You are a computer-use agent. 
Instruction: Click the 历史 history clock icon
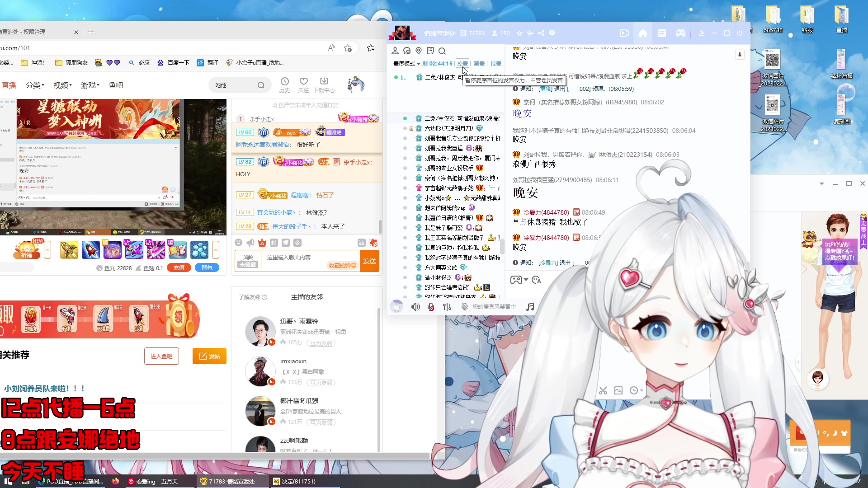284,82
